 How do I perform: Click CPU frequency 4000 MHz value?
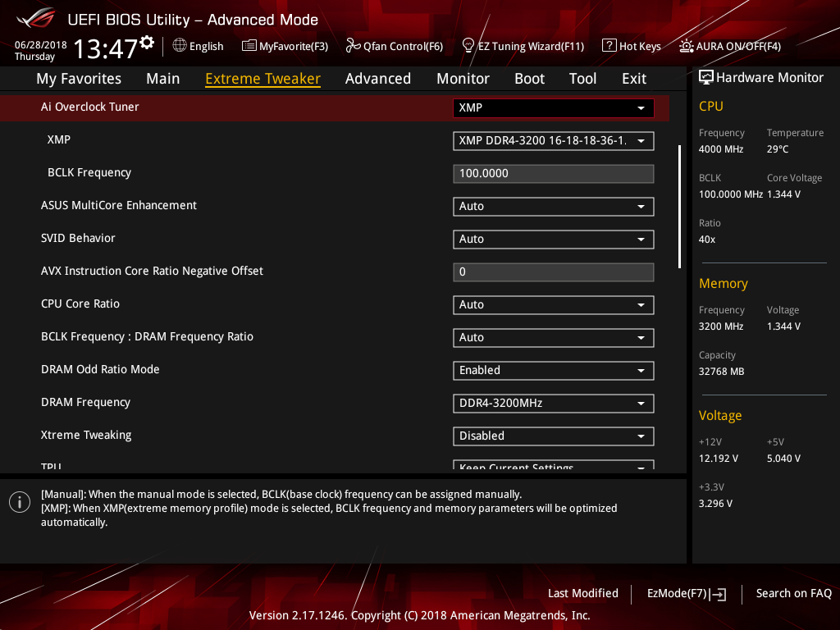[721, 149]
